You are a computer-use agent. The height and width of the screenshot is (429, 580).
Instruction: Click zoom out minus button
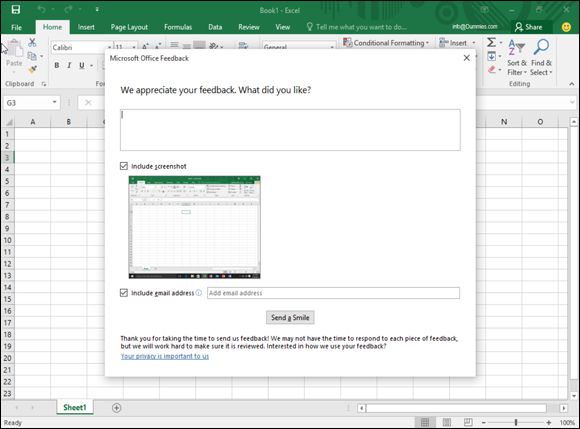(483, 422)
